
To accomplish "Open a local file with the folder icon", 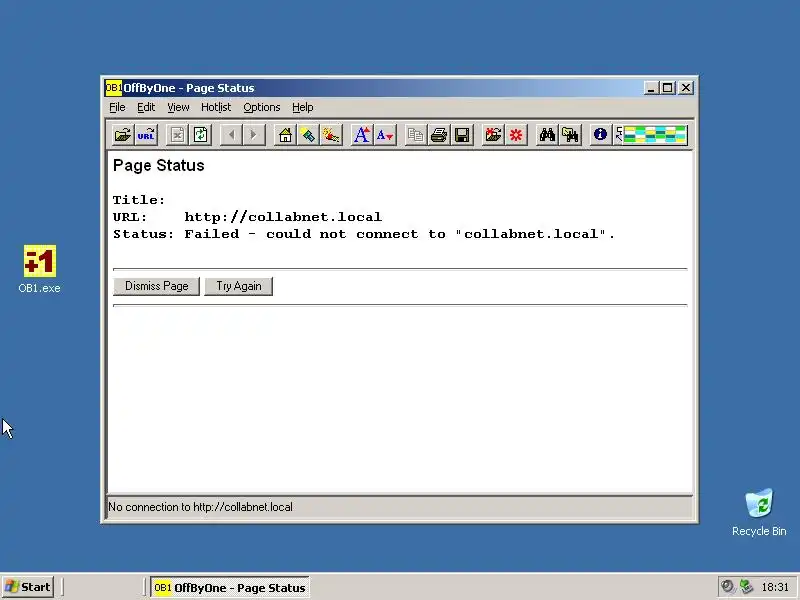I will (123, 135).
